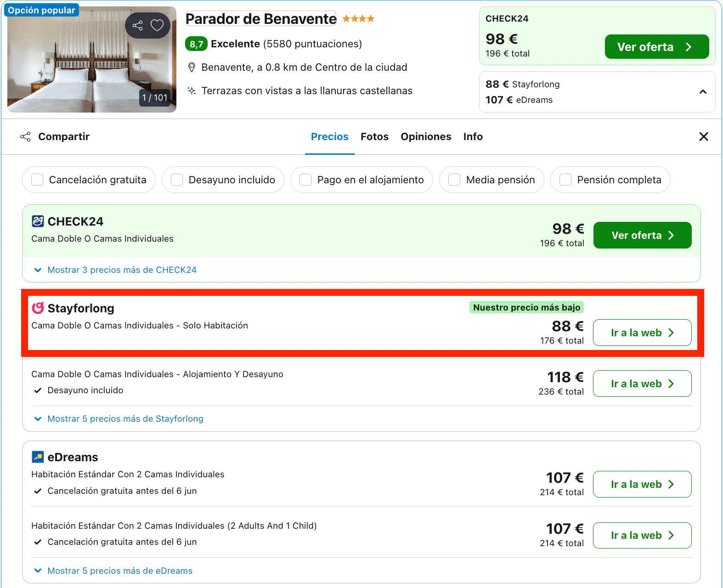The height and width of the screenshot is (588, 723).
Task: Click Ir a la web for 118 € breakfast offer
Action: [x=642, y=384]
